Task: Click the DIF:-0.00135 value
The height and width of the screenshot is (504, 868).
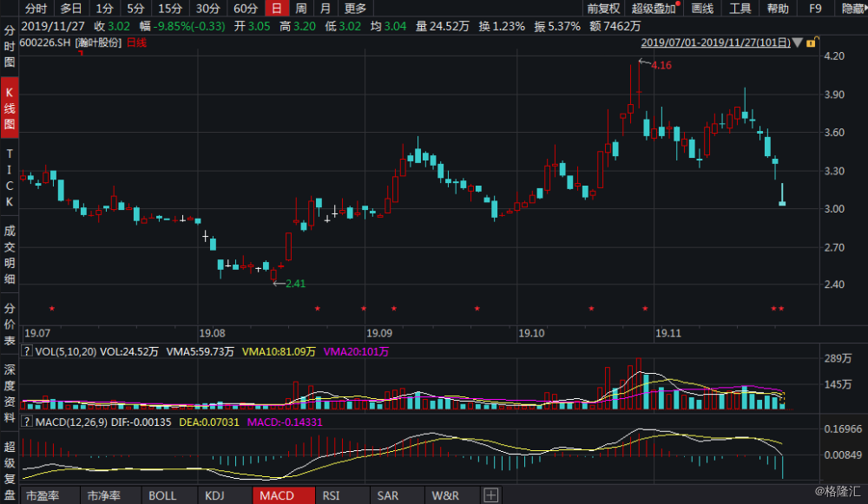Action: click(x=141, y=422)
